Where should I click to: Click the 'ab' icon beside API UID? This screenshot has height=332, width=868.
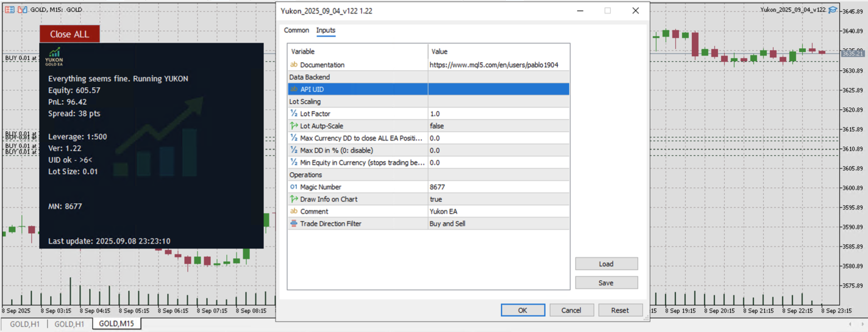tap(294, 89)
